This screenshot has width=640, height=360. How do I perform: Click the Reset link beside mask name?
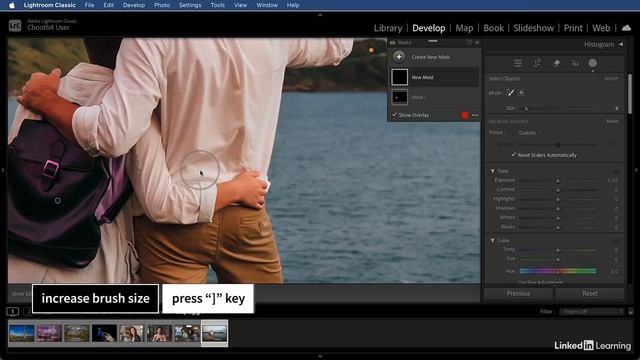tap(612, 121)
